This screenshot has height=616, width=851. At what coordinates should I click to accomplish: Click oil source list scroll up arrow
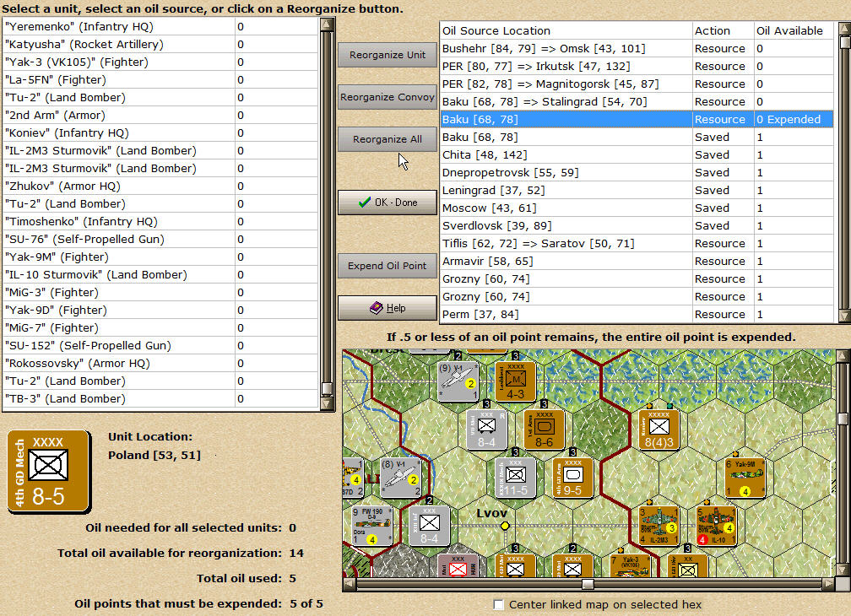pyautogui.click(x=844, y=29)
